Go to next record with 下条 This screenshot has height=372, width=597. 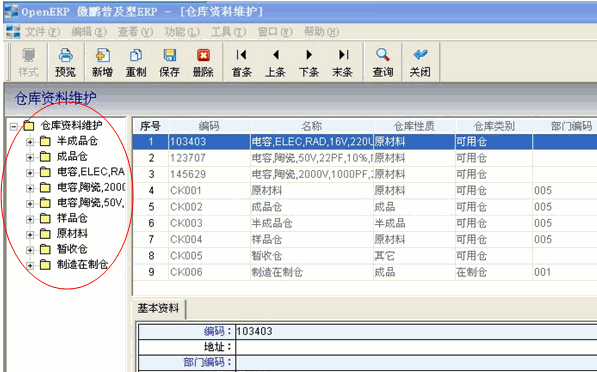[309, 55]
